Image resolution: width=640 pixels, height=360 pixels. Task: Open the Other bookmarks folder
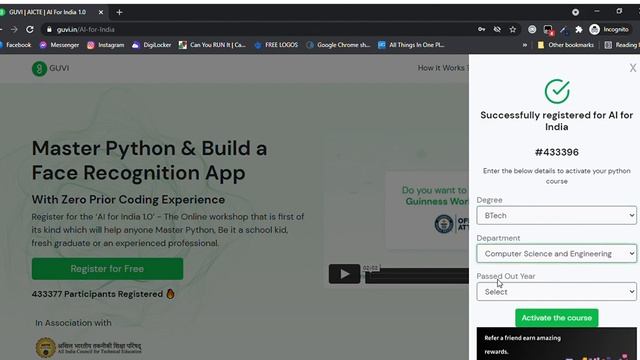pyautogui.click(x=566, y=45)
